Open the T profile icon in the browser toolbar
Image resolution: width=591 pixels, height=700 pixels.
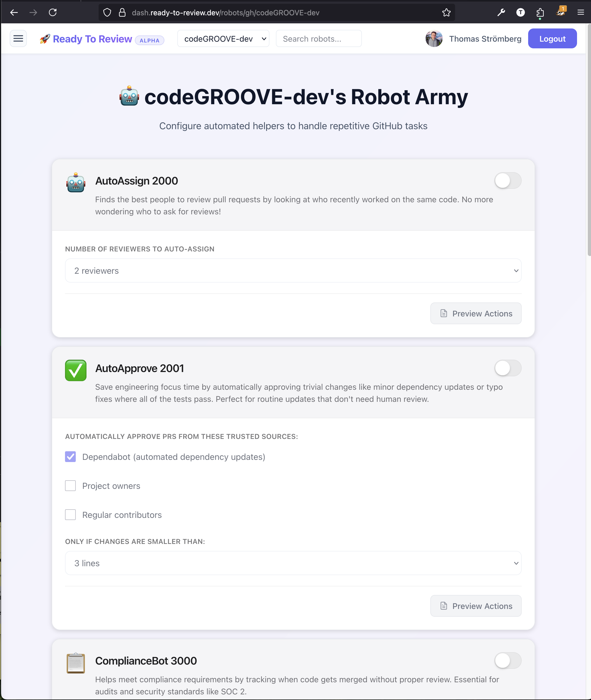click(520, 13)
